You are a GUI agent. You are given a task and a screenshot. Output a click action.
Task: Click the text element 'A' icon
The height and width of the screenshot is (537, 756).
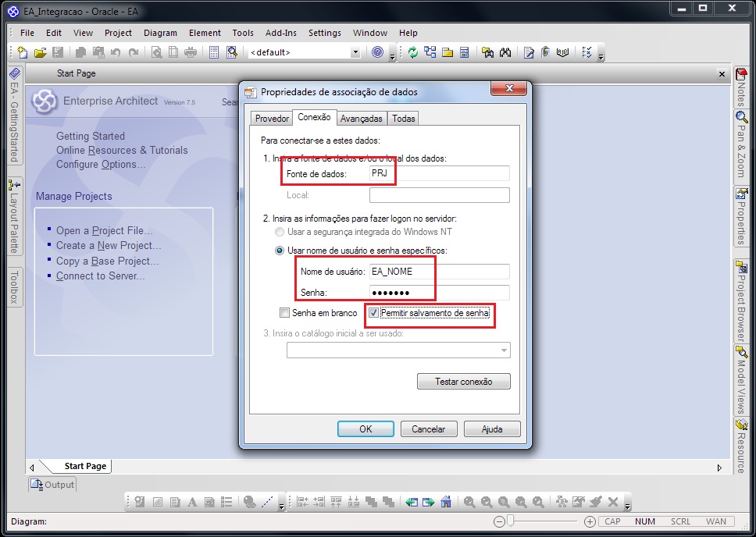tap(192, 503)
